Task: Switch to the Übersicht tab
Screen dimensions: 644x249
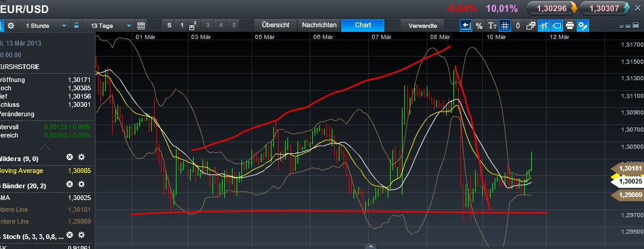Action: 276,25
